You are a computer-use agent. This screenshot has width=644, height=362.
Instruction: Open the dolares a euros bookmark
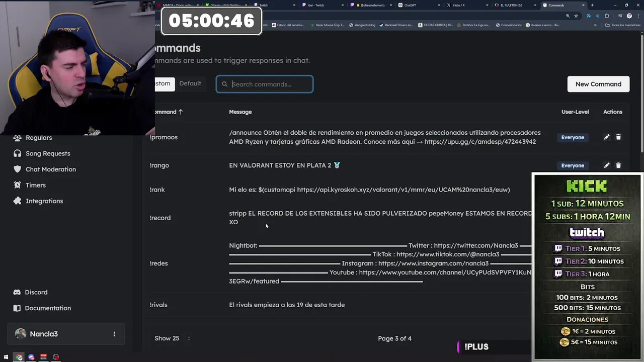coord(543,25)
